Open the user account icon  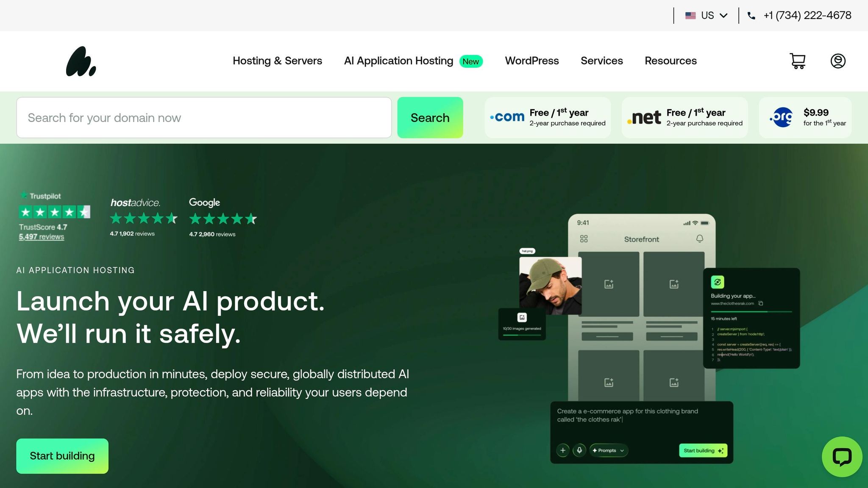tap(838, 61)
